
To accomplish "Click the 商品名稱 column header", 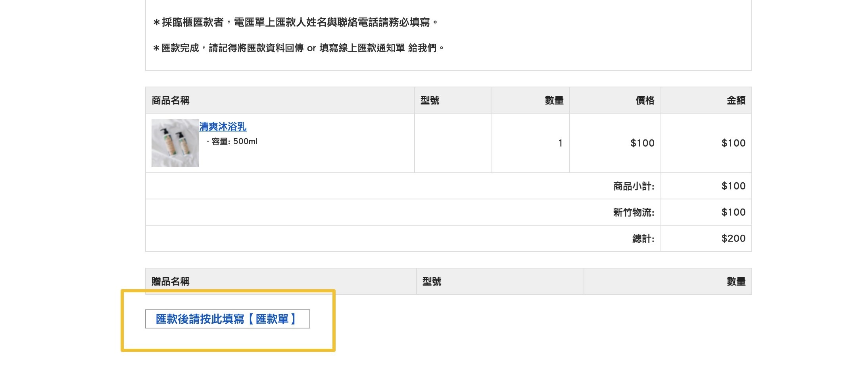I will (171, 100).
